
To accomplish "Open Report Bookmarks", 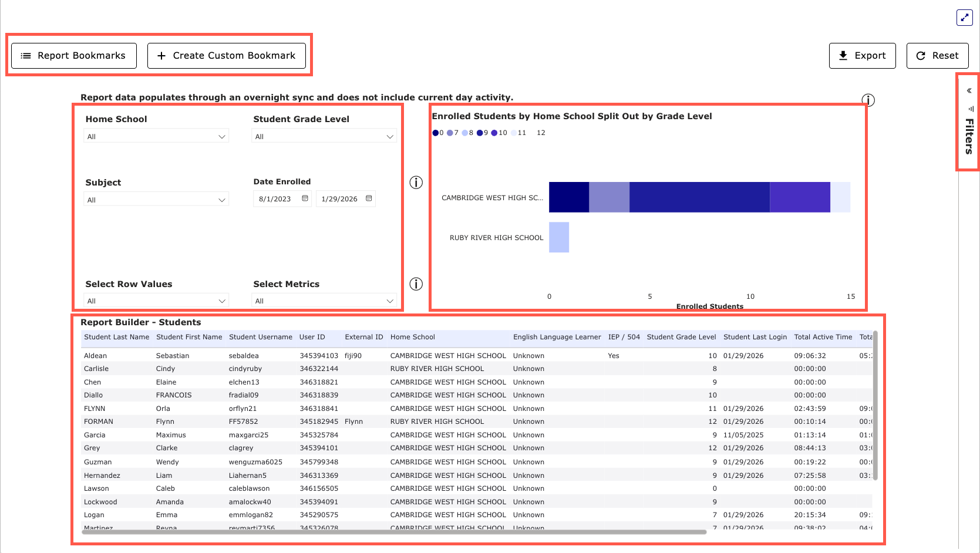I will [74, 56].
